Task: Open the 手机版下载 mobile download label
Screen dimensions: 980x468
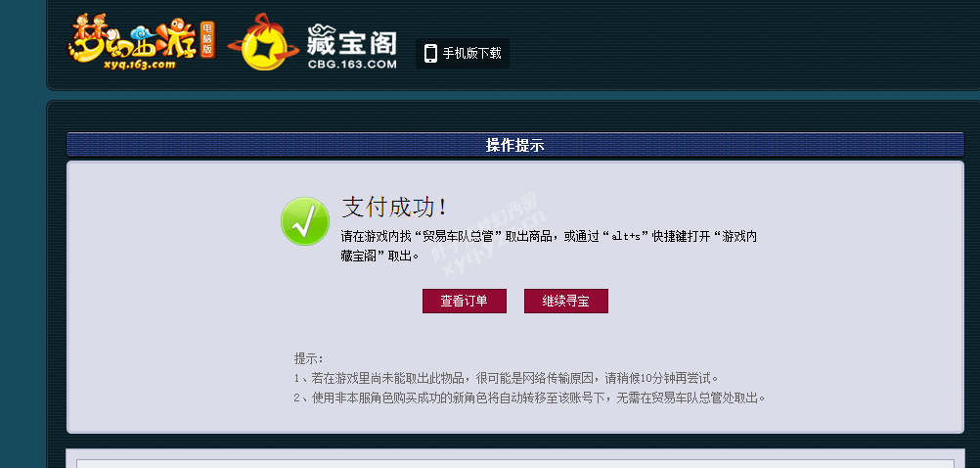Action: point(471,53)
